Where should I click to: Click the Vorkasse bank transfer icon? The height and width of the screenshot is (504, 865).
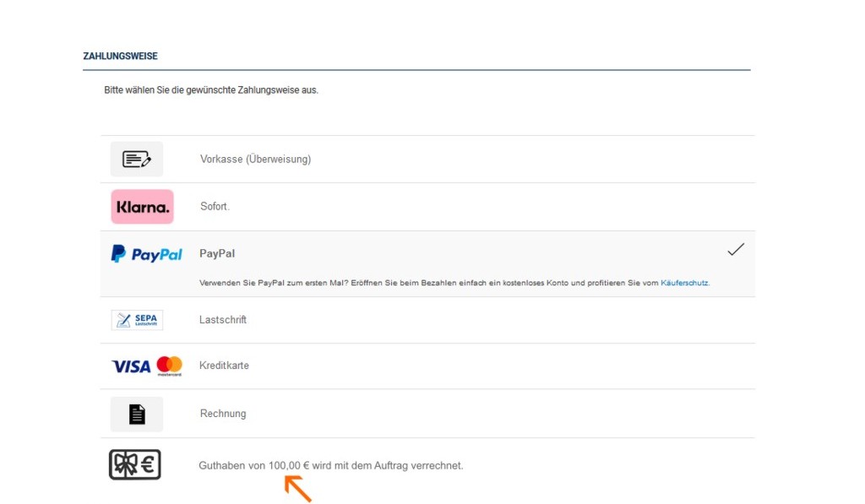pos(136,159)
